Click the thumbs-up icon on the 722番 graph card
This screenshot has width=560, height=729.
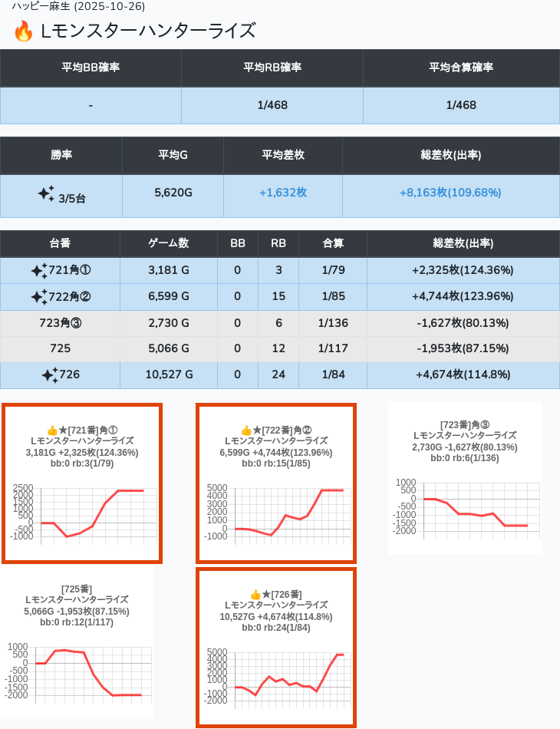pos(246,430)
